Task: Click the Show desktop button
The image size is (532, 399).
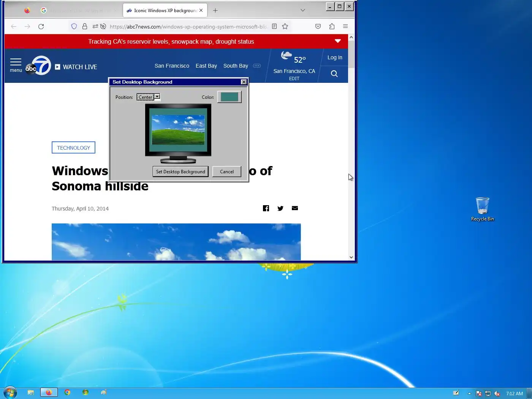Action: click(529, 393)
